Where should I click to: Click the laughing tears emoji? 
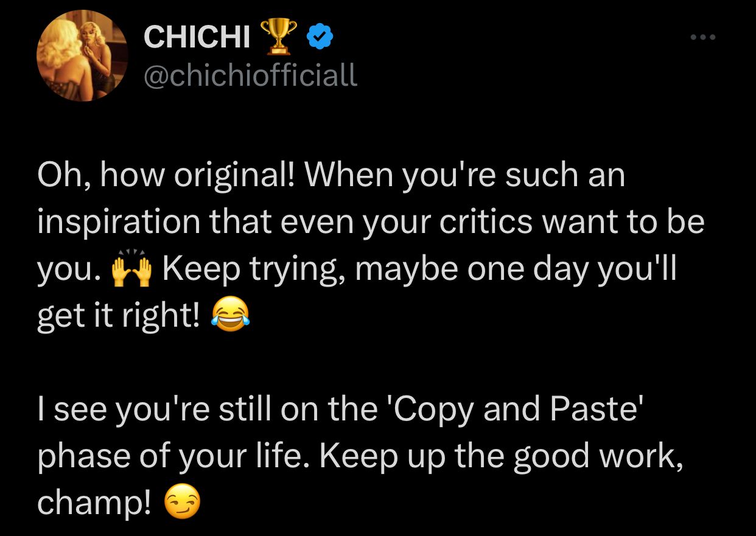point(229,318)
